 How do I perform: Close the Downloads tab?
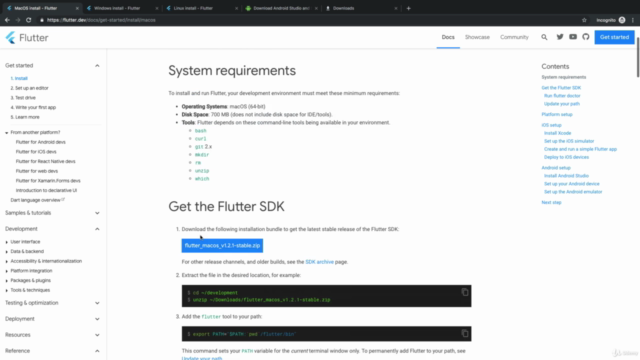396,8
